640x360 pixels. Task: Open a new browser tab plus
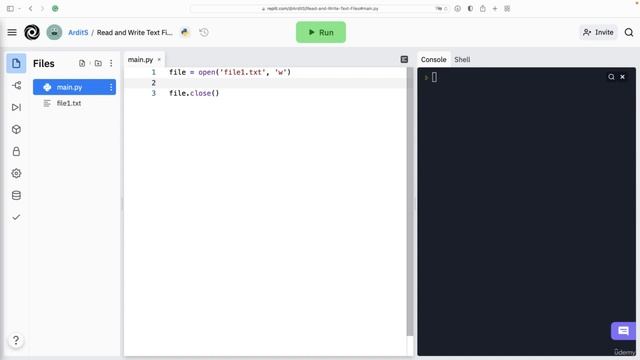pyautogui.click(x=495, y=8)
